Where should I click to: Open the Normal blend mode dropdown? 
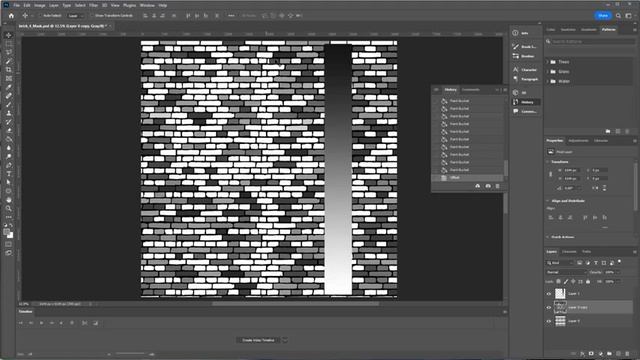[566, 272]
